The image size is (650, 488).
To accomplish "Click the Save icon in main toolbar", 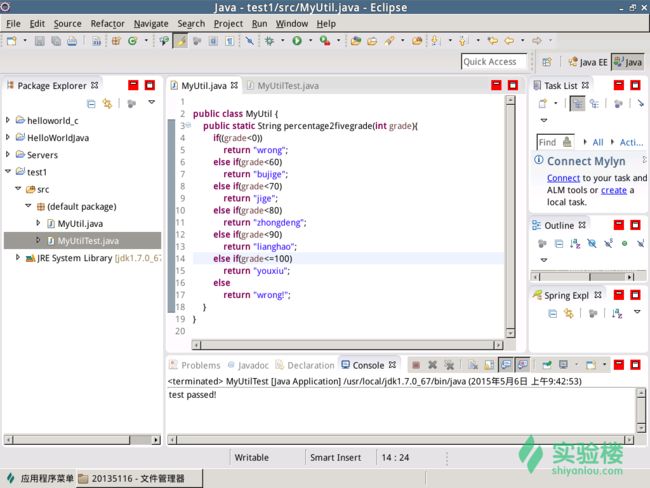I will click(39, 41).
